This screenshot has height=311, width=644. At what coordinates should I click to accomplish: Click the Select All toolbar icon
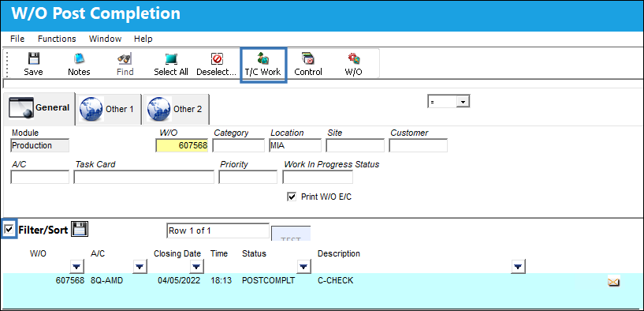point(171,65)
